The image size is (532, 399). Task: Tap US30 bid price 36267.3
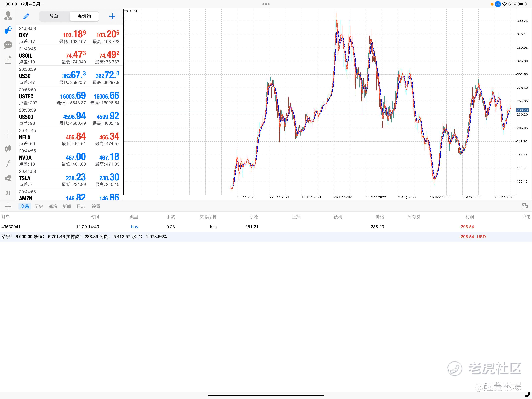pos(74,75)
